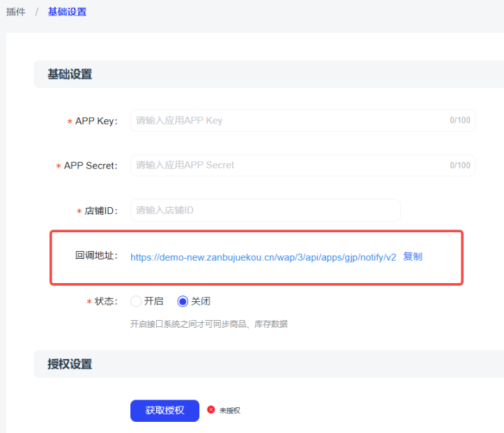Click the 基础设置 section header

[x=70, y=75]
